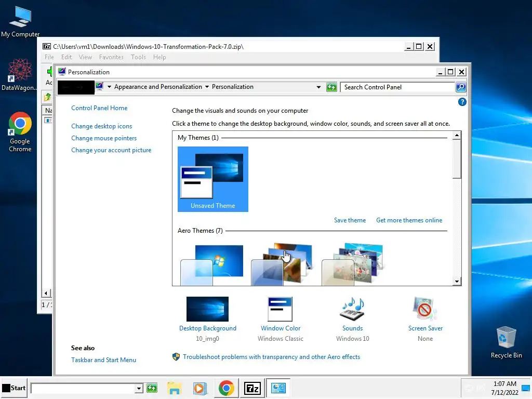Click the search magnifier icon in Control Panel

pos(460,87)
